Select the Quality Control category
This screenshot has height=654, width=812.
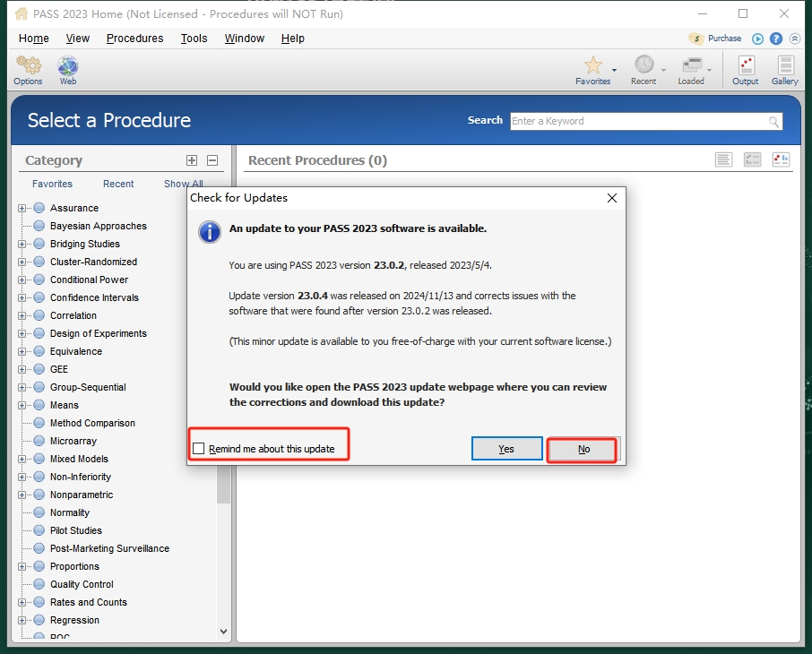point(82,585)
